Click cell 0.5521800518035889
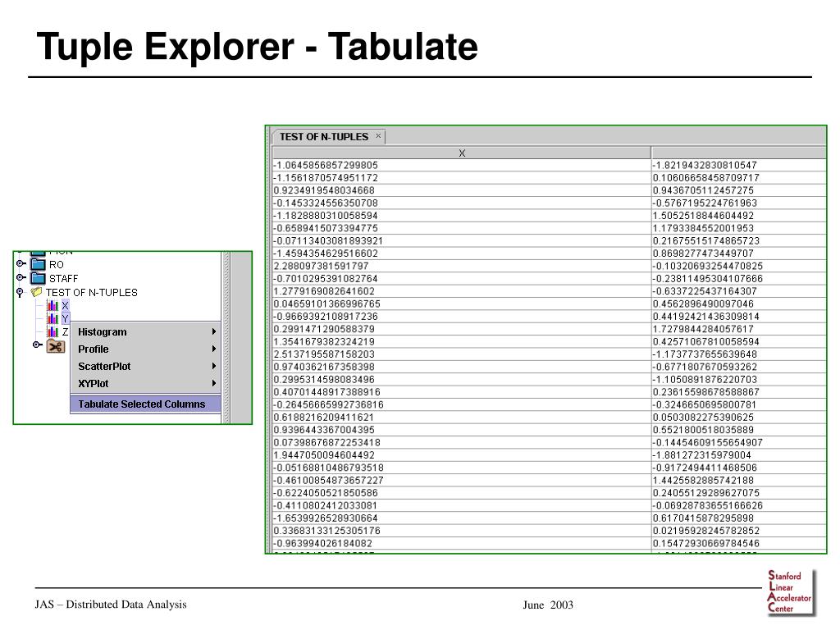 tap(739, 430)
